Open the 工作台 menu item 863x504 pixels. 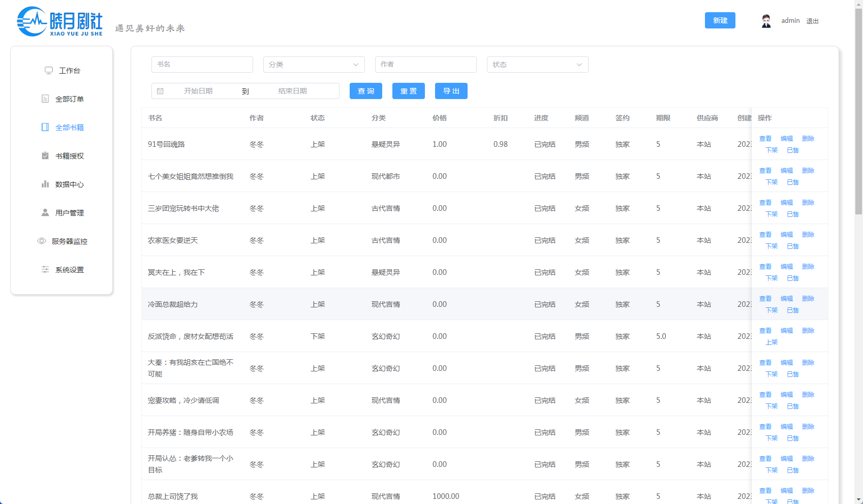(61, 71)
